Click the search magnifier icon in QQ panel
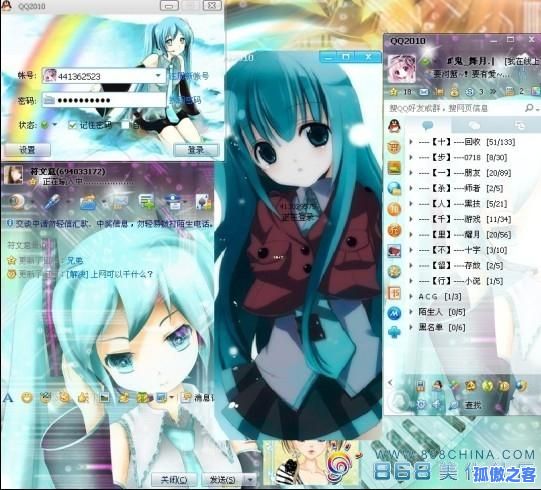The width and height of the screenshot is (541, 490). (529, 108)
